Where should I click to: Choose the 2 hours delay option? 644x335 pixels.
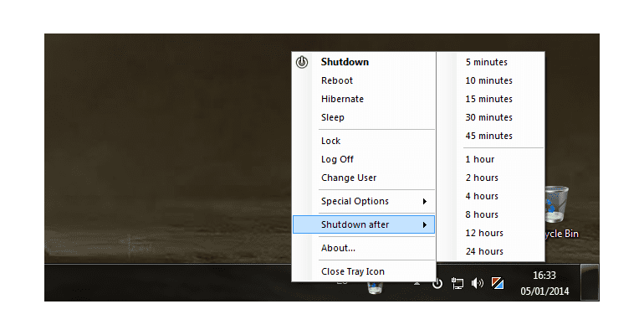[x=482, y=178]
